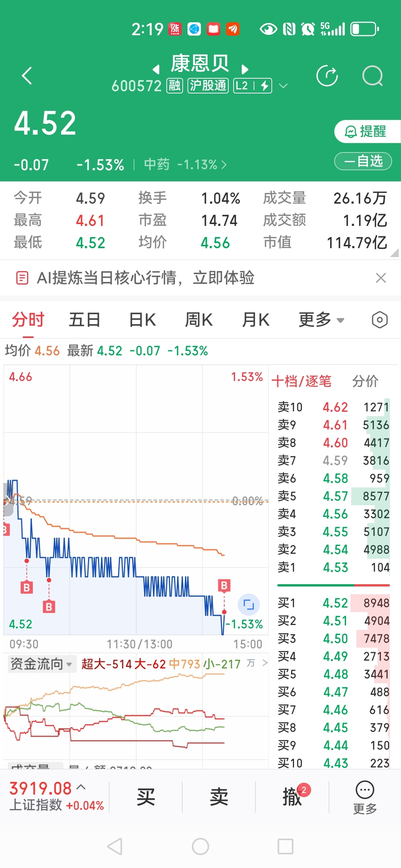401x868 pixels.
Task: Open the 提醒 alert button
Action: click(x=367, y=131)
